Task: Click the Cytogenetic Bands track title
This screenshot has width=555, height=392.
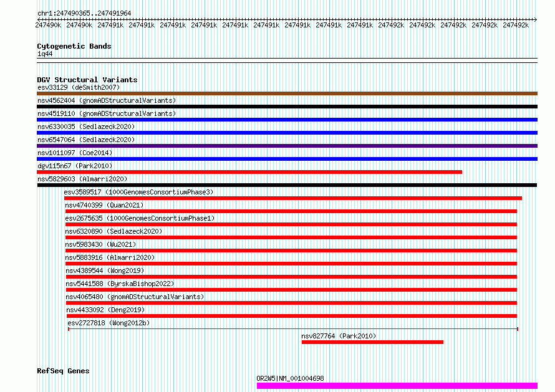Action: click(x=74, y=46)
